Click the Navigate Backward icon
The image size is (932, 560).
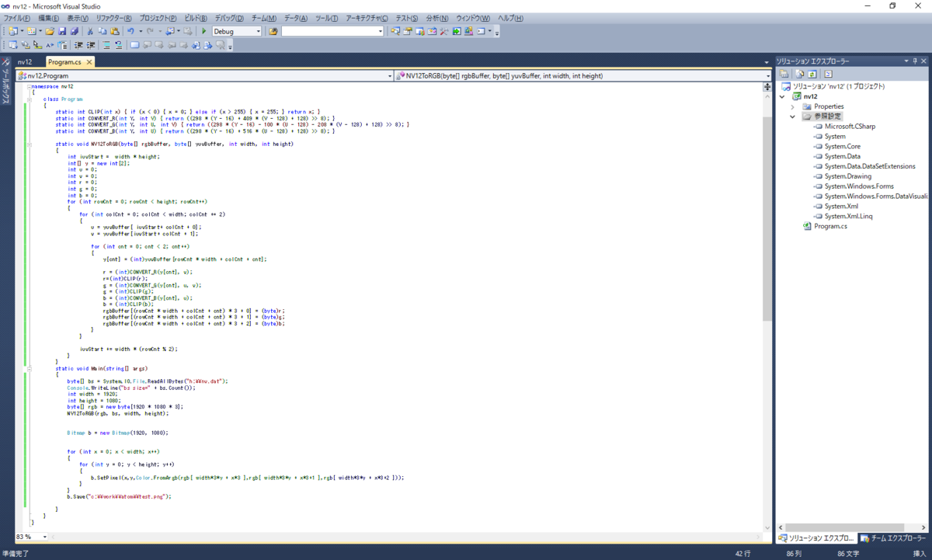(170, 31)
